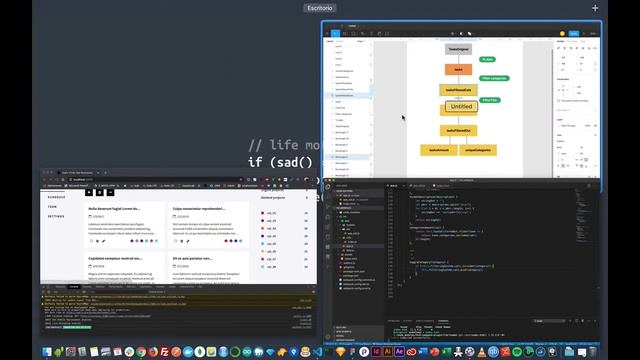Image resolution: width=640 pixels, height=360 pixels.
Task: Click cat_03 color dot in category list
Action: pyautogui.click(x=262, y=229)
